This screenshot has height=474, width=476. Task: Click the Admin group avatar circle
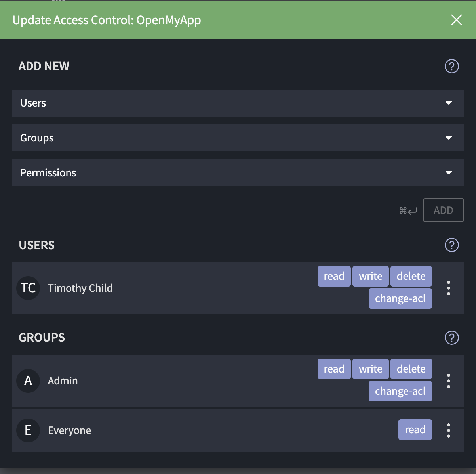pyautogui.click(x=28, y=381)
